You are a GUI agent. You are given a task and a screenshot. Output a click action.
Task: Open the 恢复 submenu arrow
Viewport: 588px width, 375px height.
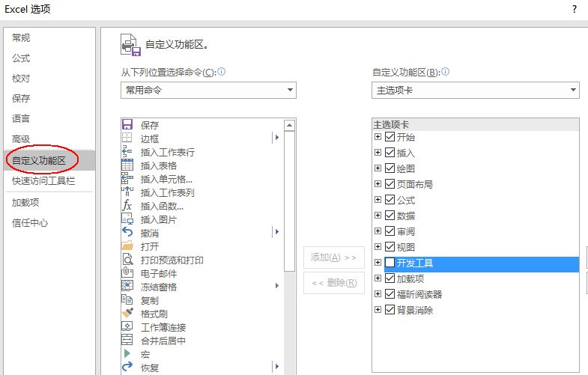pos(276,366)
